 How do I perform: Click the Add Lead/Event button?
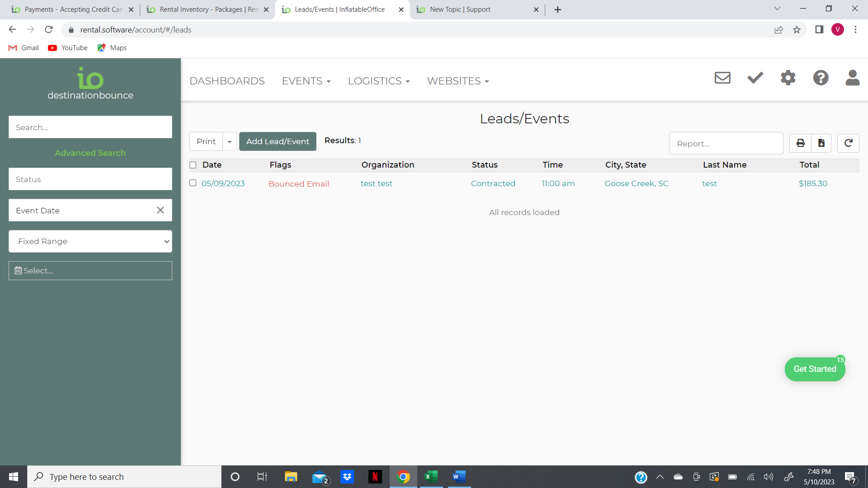278,141
